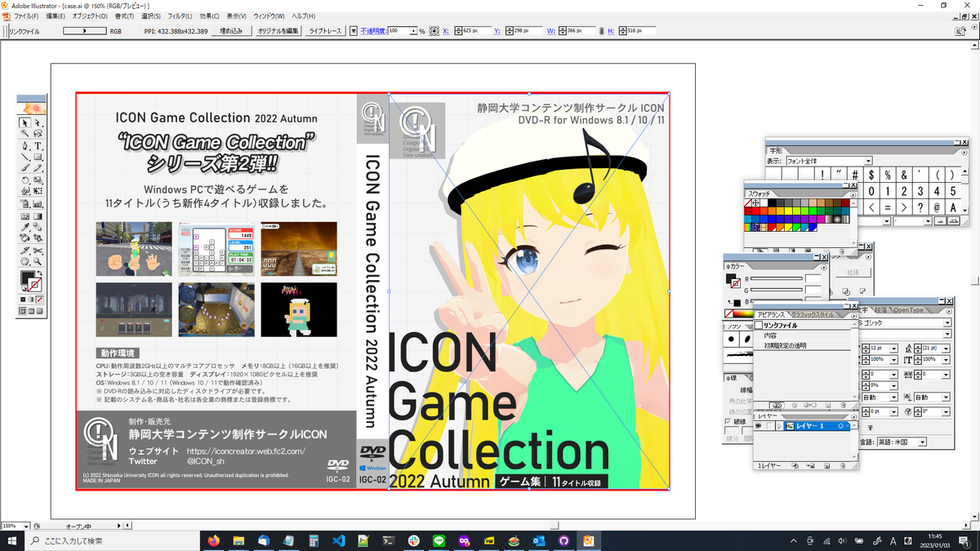The height and width of the screenshot is (551, 980).
Task: Open the ファイル(F) menu
Action: pyautogui.click(x=25, y=16)
